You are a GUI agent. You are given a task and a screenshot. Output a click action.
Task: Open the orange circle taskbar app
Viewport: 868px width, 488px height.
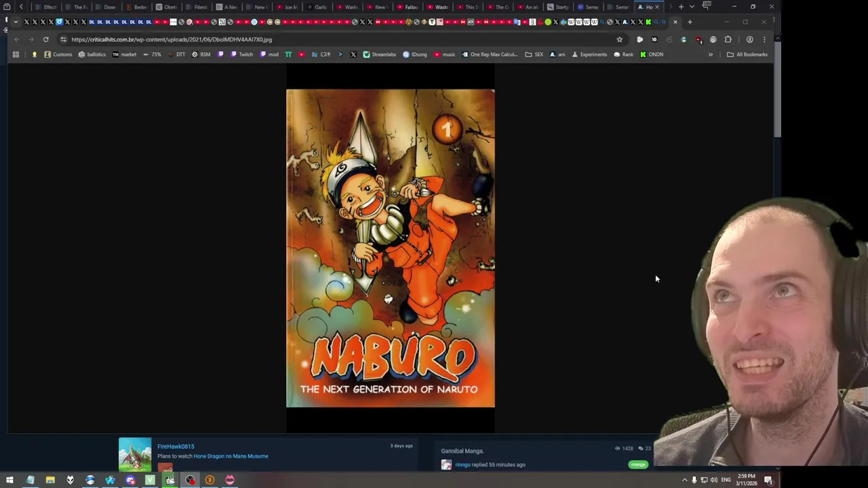click(x=210, y=480)
